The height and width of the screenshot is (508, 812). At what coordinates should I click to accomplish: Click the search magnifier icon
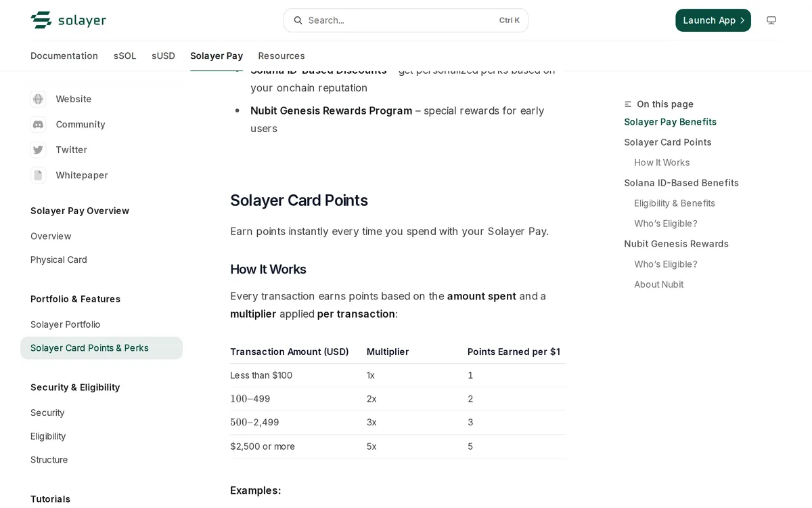pyautogui.click(x=298, y=20)
